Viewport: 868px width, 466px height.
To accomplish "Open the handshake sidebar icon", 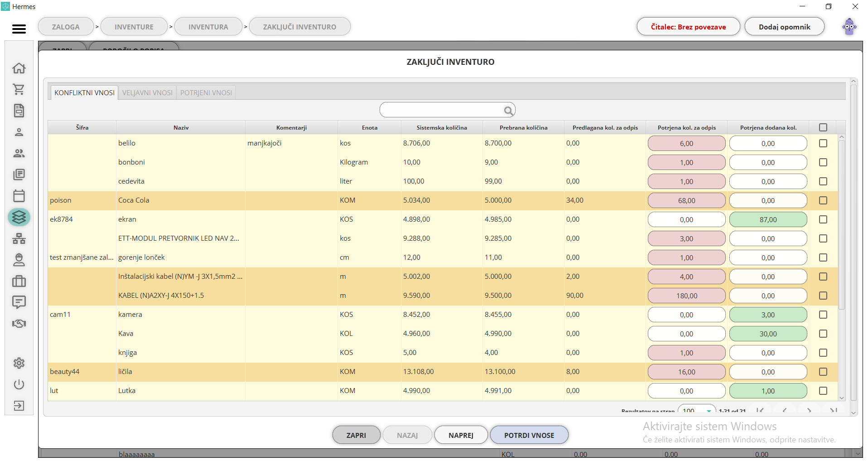I will point(19,324).
